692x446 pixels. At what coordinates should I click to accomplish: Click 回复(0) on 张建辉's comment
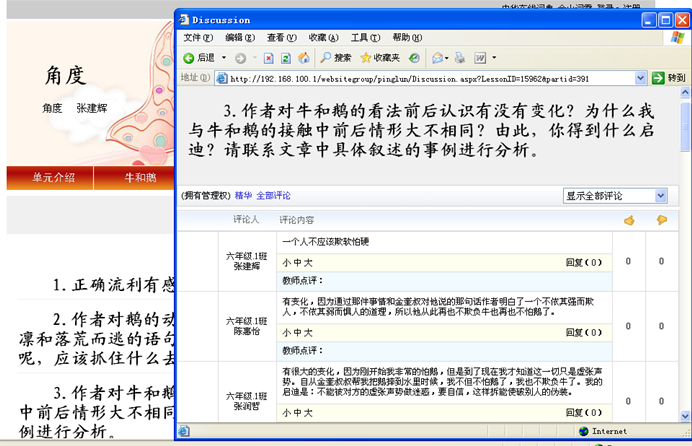click(584, 263)
